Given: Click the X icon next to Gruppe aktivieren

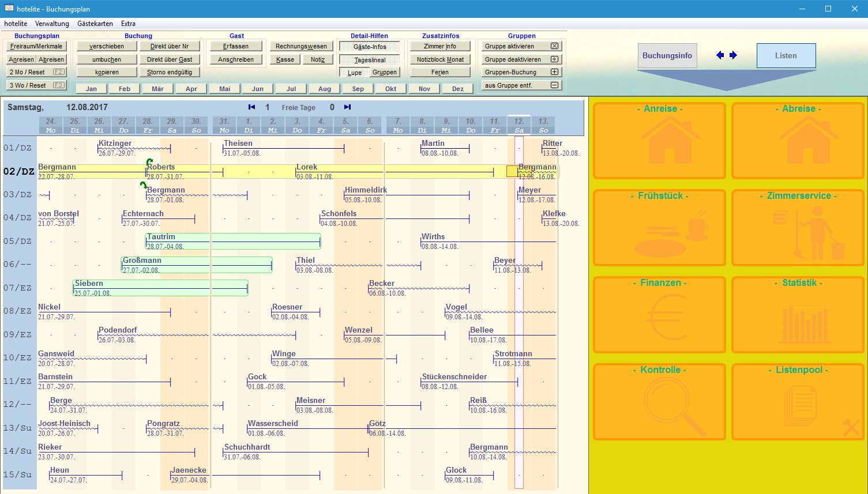Looking at the screenshot, I should coord(554,46).
